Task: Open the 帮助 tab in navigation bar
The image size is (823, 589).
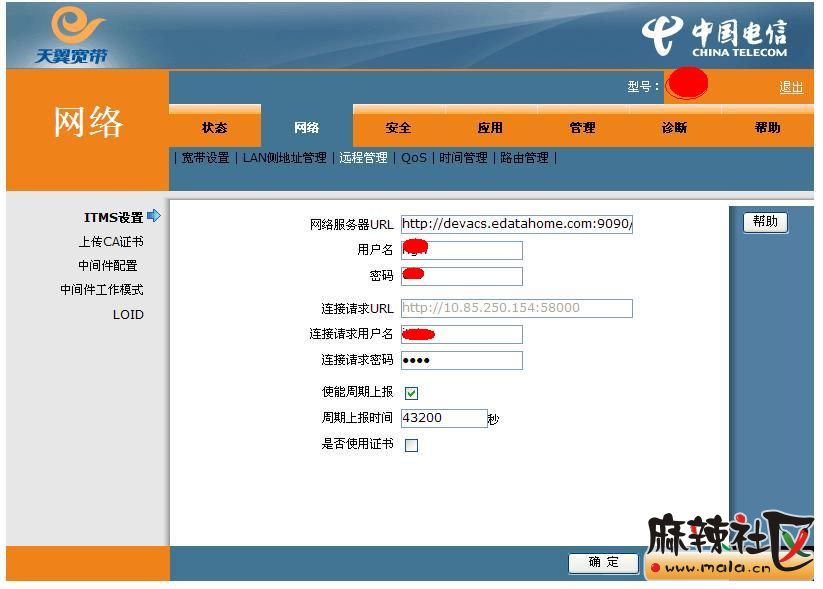Action: coord(767,128)
